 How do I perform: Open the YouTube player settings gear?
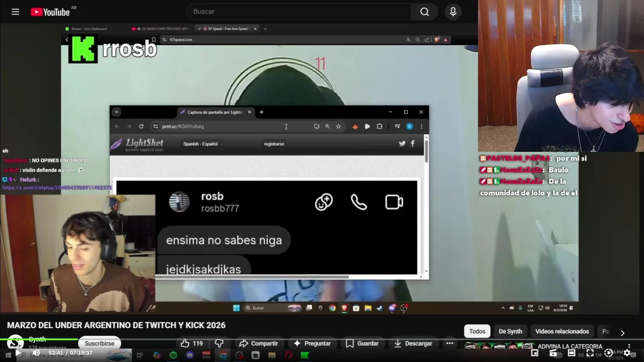pos(627,353)
